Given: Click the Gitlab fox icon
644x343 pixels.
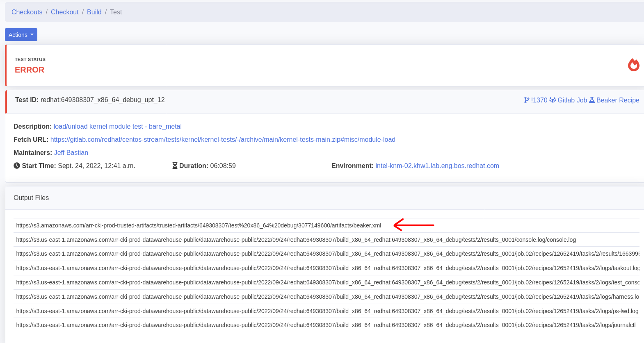Looking at the screenshot, I should [553, 100].
